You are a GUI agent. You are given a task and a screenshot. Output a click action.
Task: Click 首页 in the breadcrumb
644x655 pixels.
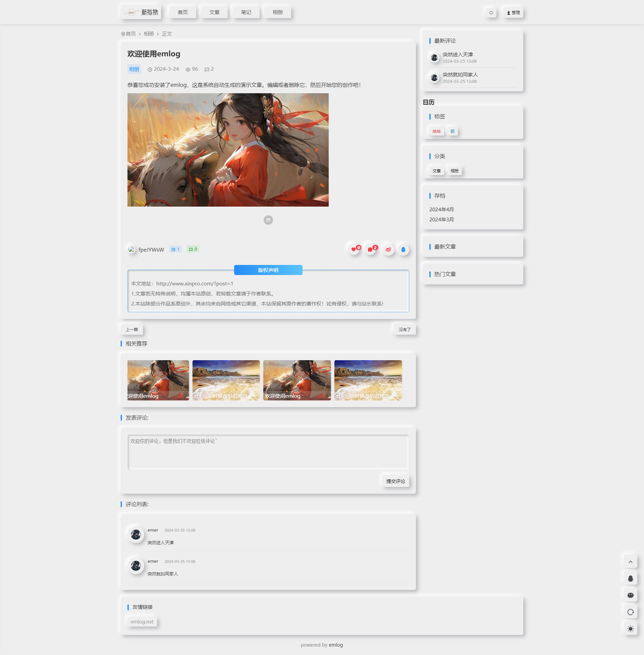[130, 34]
